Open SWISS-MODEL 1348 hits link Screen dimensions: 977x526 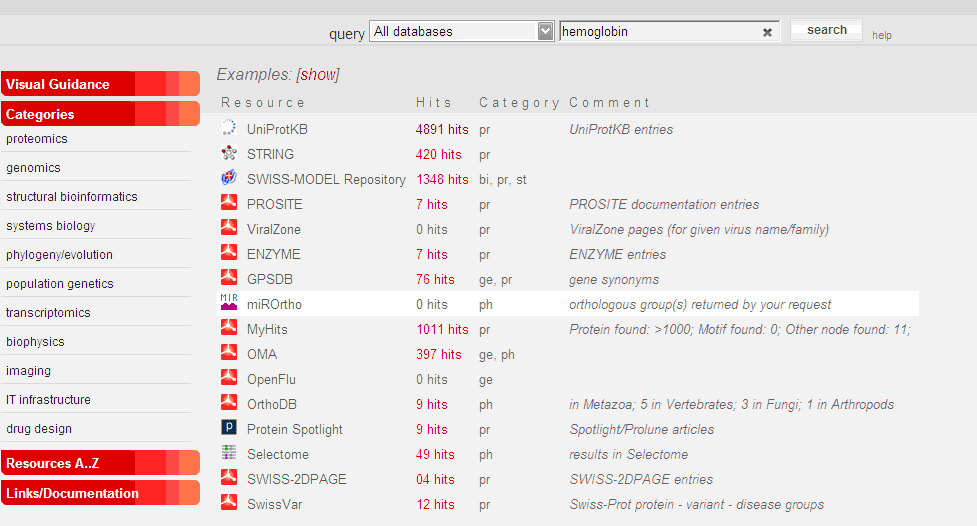click(442, 179)
